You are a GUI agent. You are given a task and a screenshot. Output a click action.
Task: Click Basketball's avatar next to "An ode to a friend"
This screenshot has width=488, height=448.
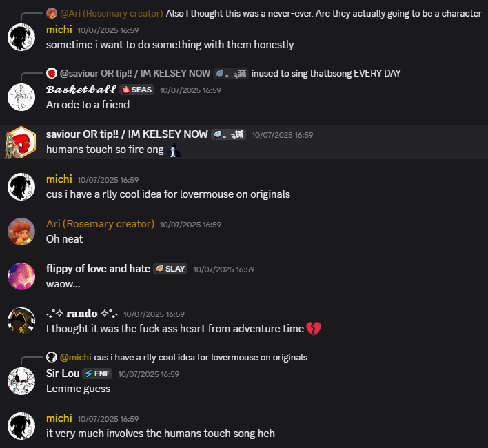[21, 97]
